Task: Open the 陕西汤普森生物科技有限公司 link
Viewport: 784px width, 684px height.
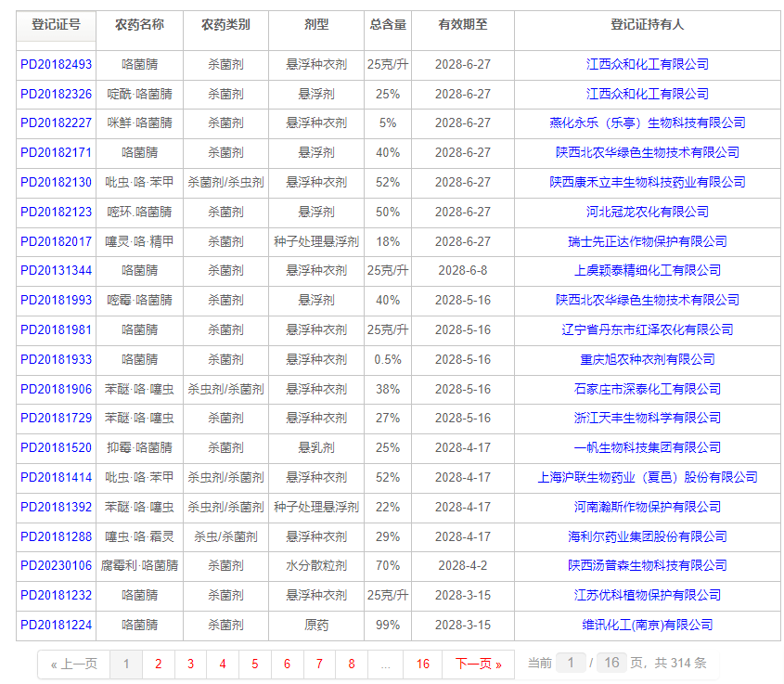Action: click(648, 565)
